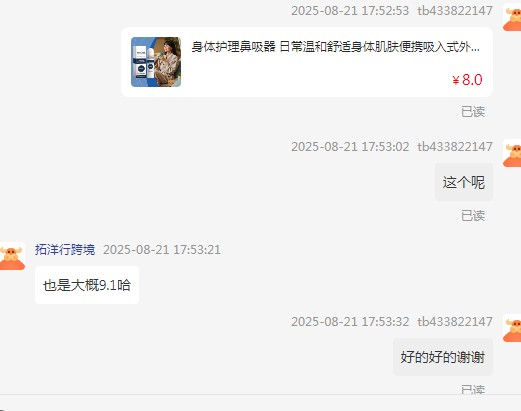
Task: Click the ¥8.0 price on product card
Action: (467, 80)
